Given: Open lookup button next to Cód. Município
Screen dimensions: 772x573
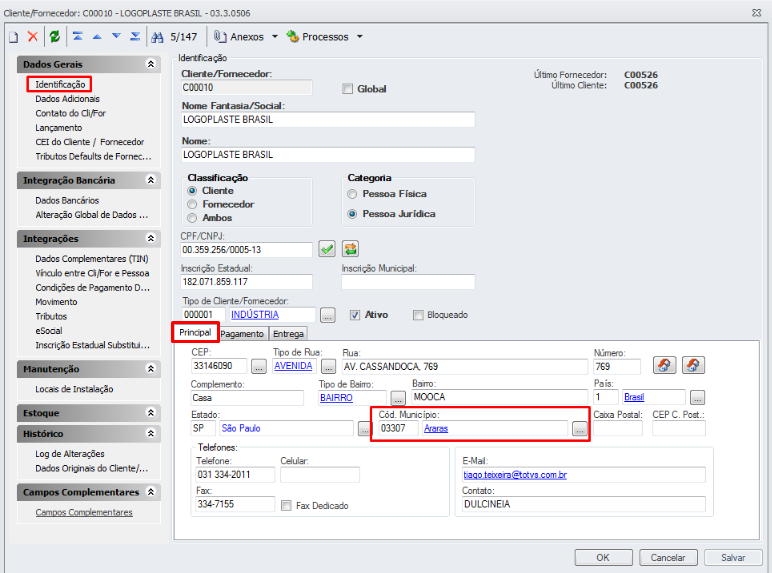Looking at the screenshot, I should 580,429.
